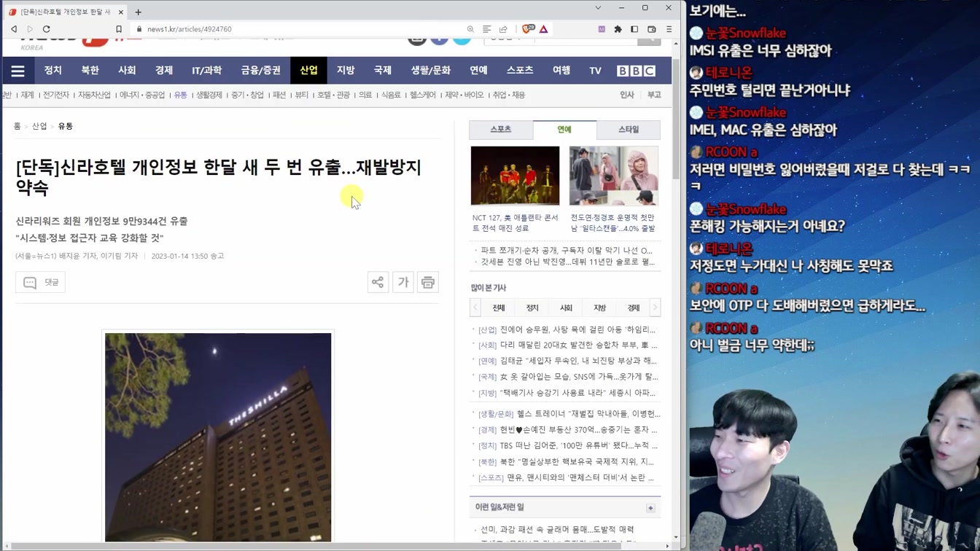Image resolution: width=980 pixels, height=551 pixels.
Task: Reload the page with the refresh icon
Action: coord(47,29)
